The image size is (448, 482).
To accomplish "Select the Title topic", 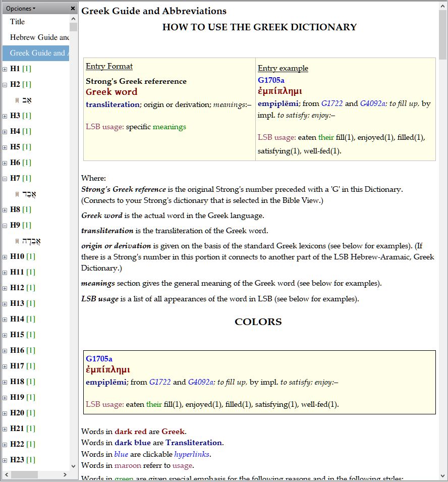I will point(17,22).
